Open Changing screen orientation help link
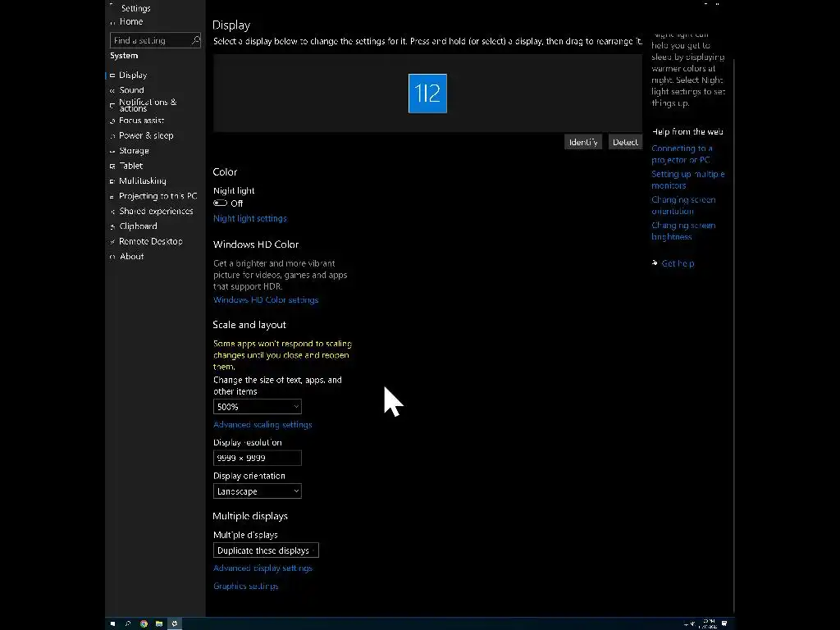The height and width of the screenshot is (630, 840). tap(683, 205)
